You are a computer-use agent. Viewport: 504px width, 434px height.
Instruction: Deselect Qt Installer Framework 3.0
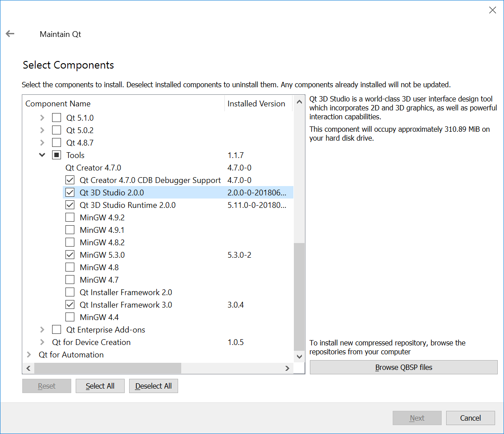[x=70, y=305]
